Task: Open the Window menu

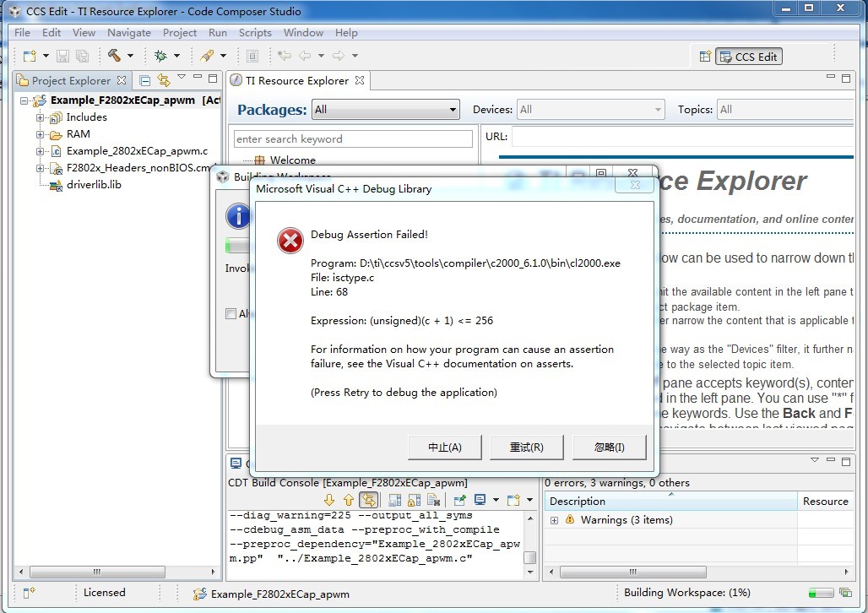Action: click(303, 33)
